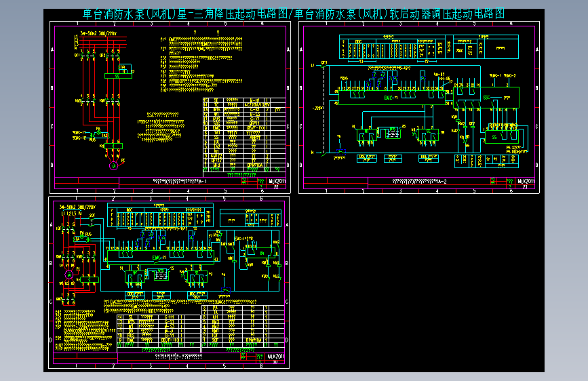Click the green EMC block in the bottom-left sheet
The width and height of the screenshot is (588, 381).
pos(161,258)
